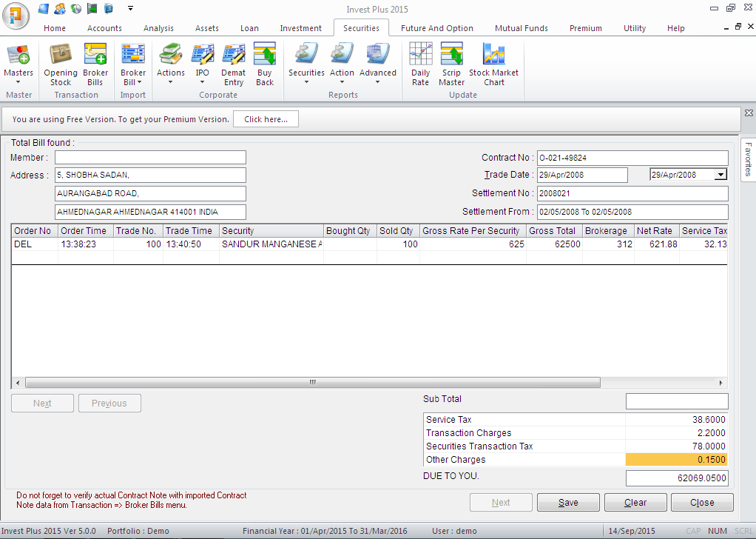Open the Utility tab

[635, 28]
